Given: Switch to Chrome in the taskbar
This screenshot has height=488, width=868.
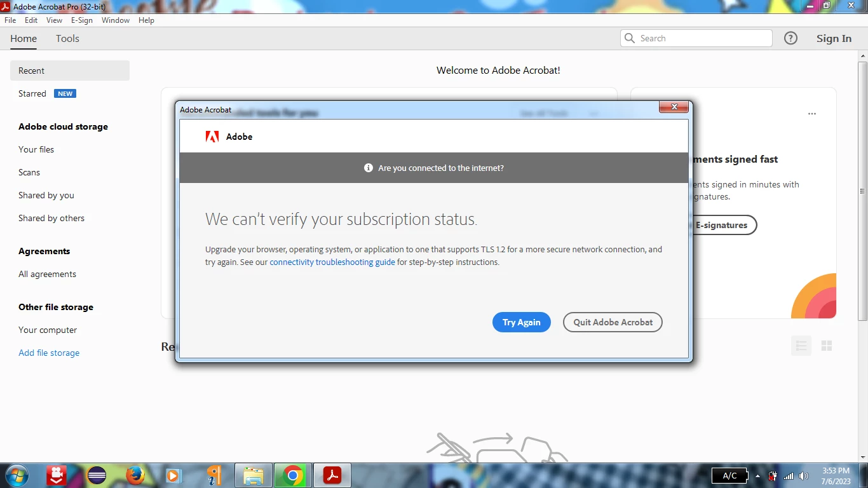Looking at the screenshot, I should (x=293, y=475).
